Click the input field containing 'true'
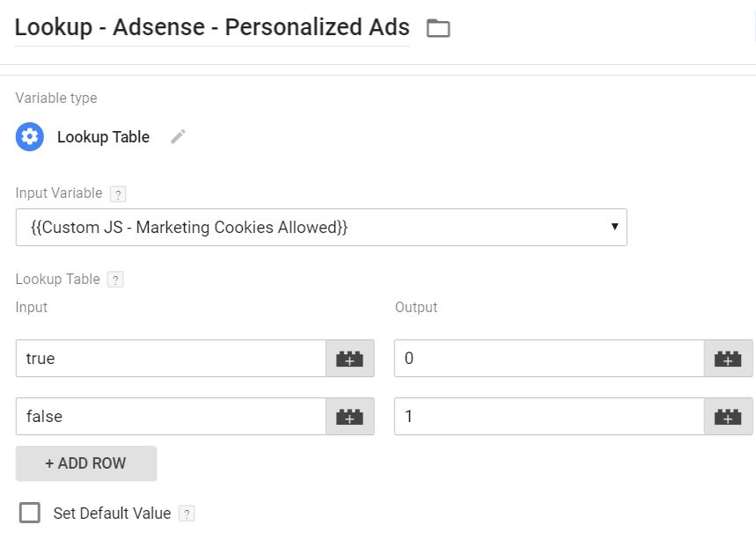Screen dimensions: 756x539 [x=171, y=359]
